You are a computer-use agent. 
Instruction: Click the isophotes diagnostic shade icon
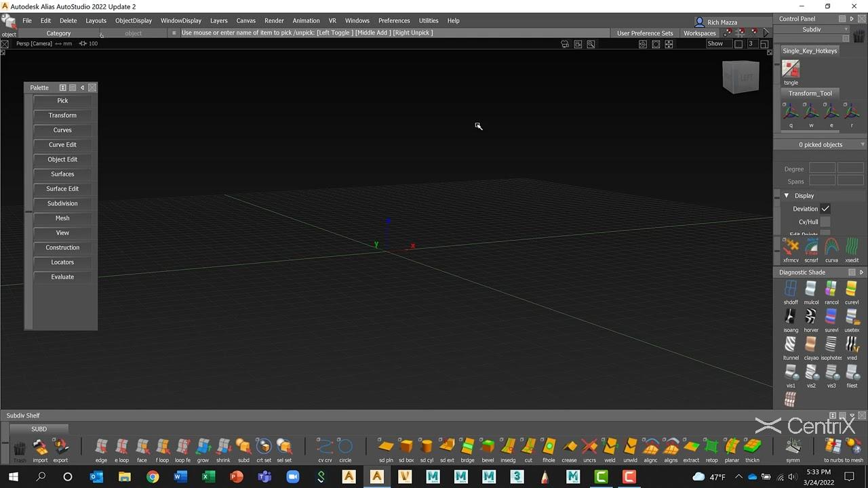[x=831, y=345]
